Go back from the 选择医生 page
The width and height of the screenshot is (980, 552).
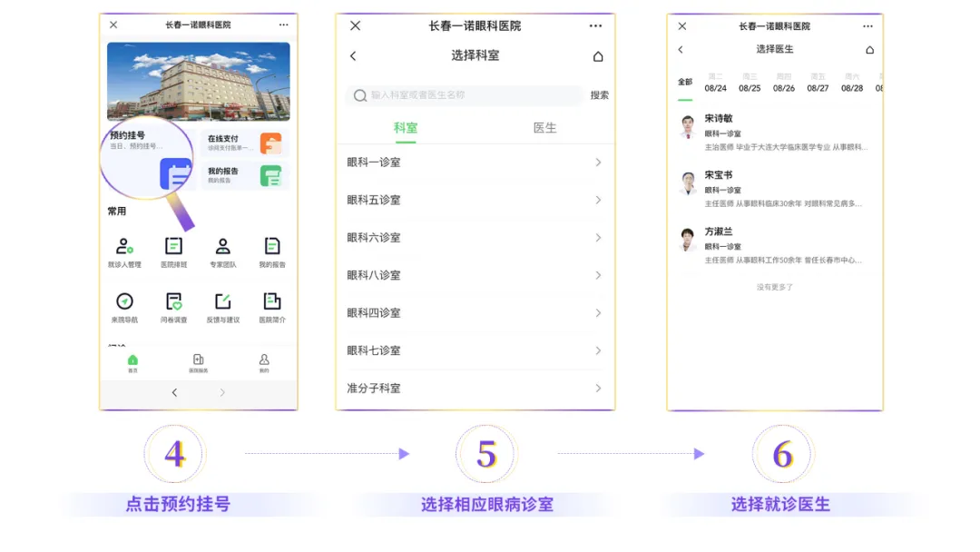(x=681, y=50)
